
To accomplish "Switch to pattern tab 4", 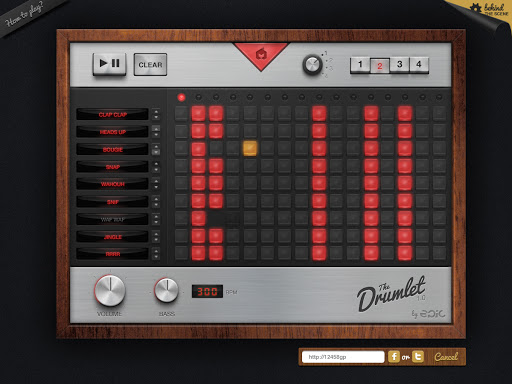I will click(x=419, y=65).
